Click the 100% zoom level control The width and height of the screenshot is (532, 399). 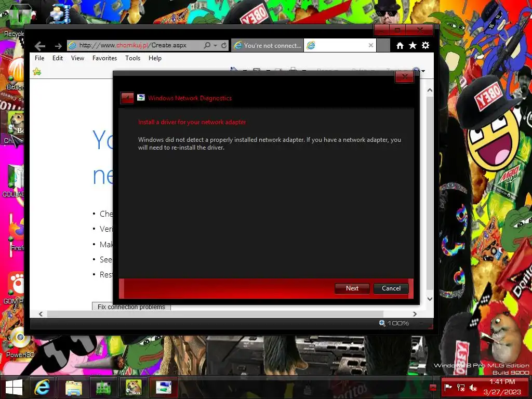tap(394, 323)
